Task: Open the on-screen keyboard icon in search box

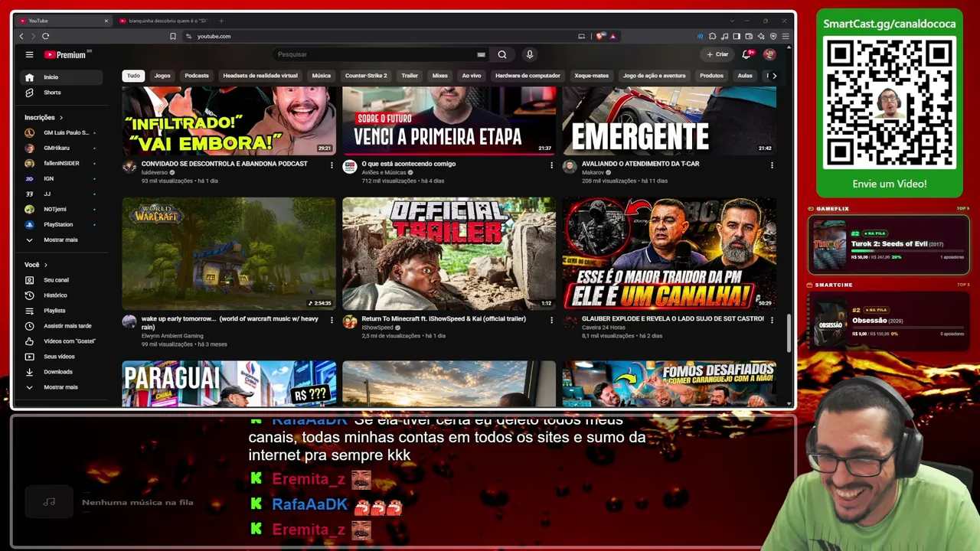Action: [x=481, y=54]
